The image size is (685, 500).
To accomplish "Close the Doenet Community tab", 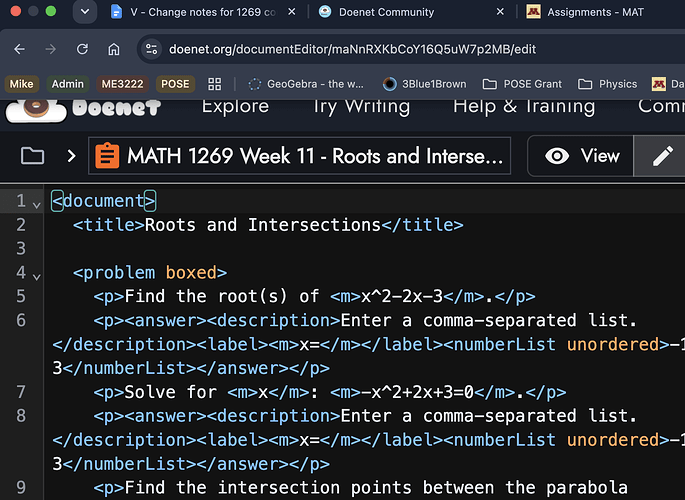I will [x=500, y=12].
